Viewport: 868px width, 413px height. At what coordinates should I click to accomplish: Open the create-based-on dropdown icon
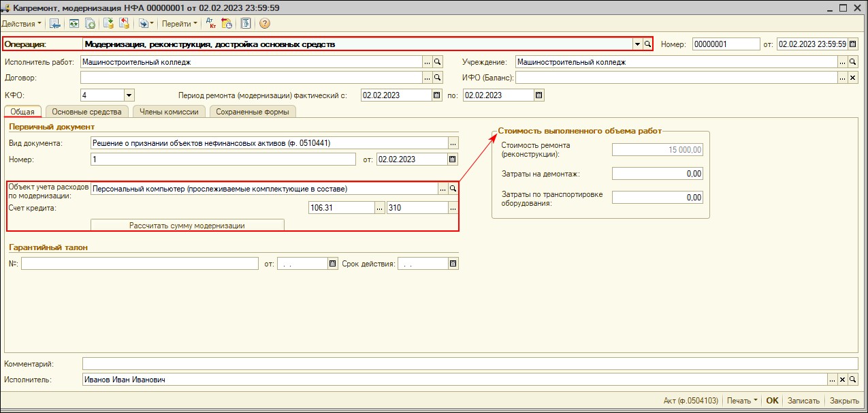coord(146,24)
